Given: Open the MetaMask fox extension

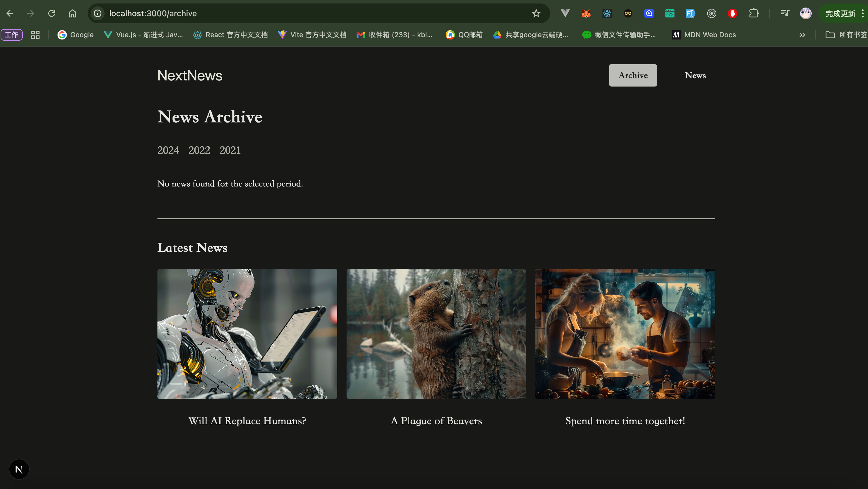Looking at the screenshot, I should pos(586,13).
